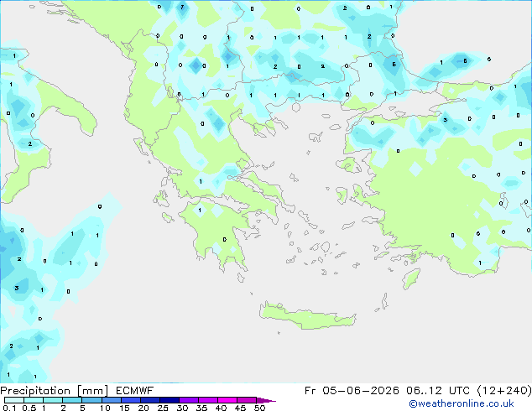
Task: Select the 35–40 mm legend color swatch
Action: [208, 400]
